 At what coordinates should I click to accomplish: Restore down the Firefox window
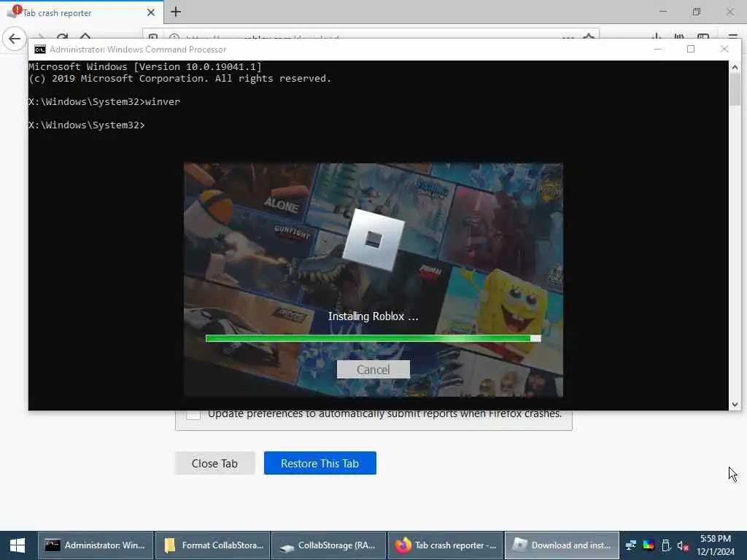tap(697, 12)
